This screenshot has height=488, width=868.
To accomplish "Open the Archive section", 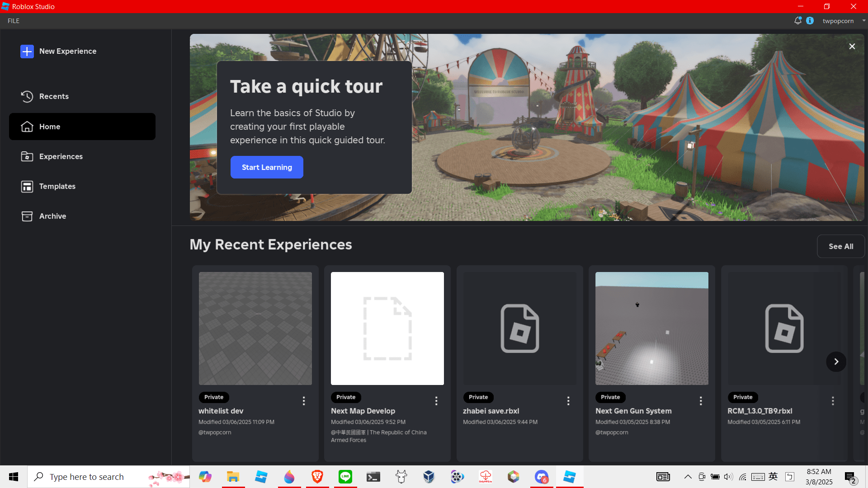I will pyautogui.click(x=52, y=216).
